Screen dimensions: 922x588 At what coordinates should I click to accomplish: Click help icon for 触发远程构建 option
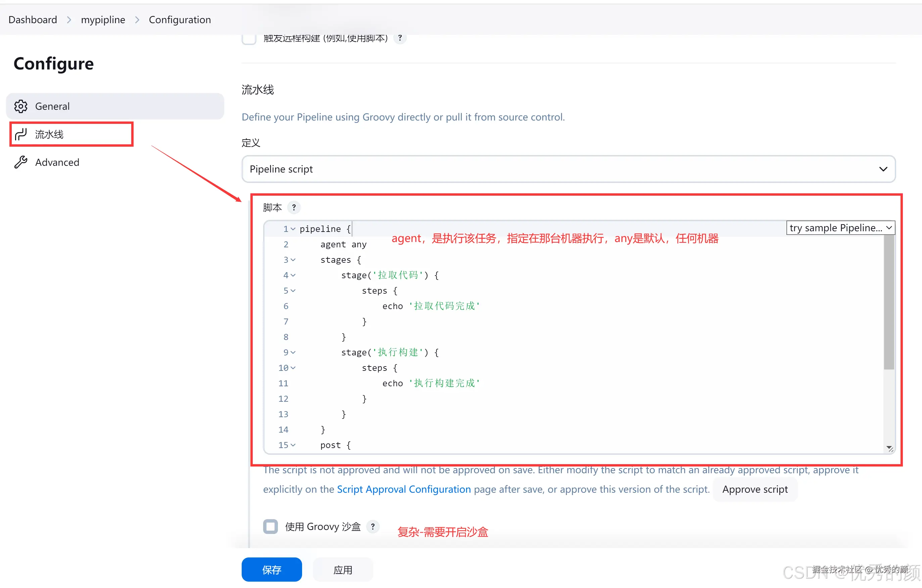tap(400, 38)
